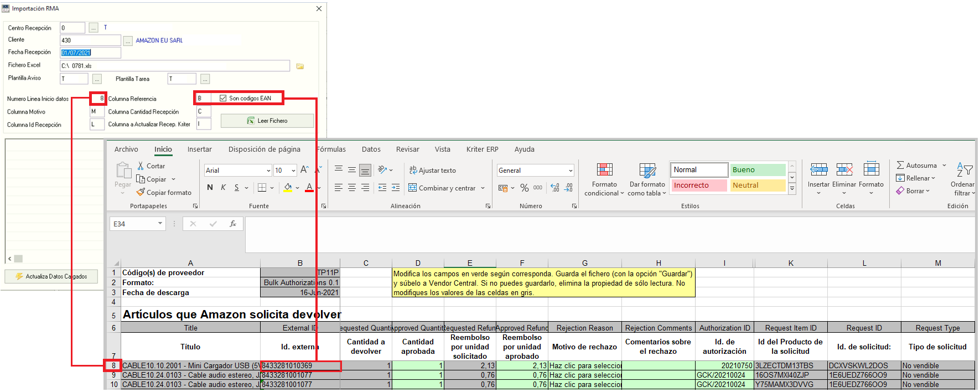Image resolution: width=980 pixels, height=392 pixels.
Task: Open the Name Box dropdown arrow
Action: click(x=160, y=224)
